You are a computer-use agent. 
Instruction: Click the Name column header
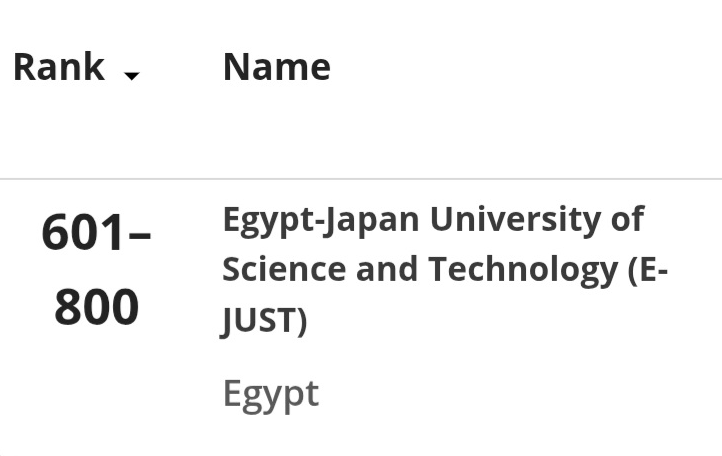(x=276, y=67)
